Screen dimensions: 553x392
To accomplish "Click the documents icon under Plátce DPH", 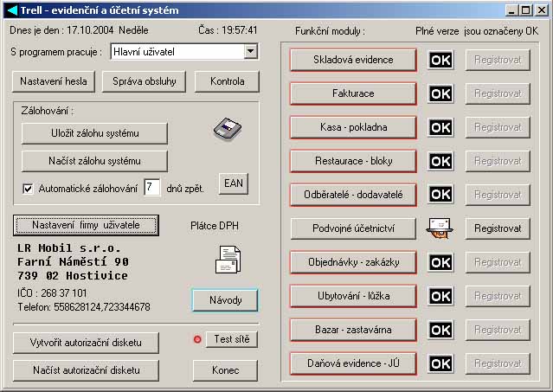I will coord(228,260).
